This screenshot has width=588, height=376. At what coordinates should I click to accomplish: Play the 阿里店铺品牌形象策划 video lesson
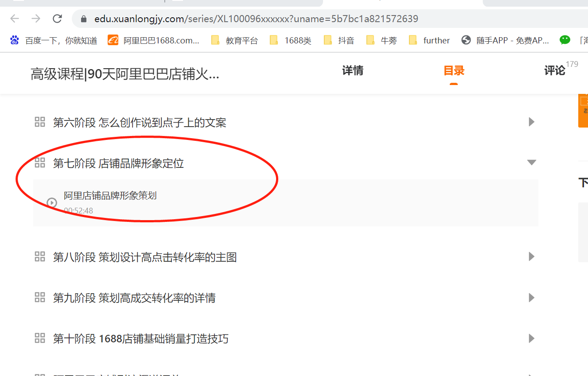(x=110, y=196)
